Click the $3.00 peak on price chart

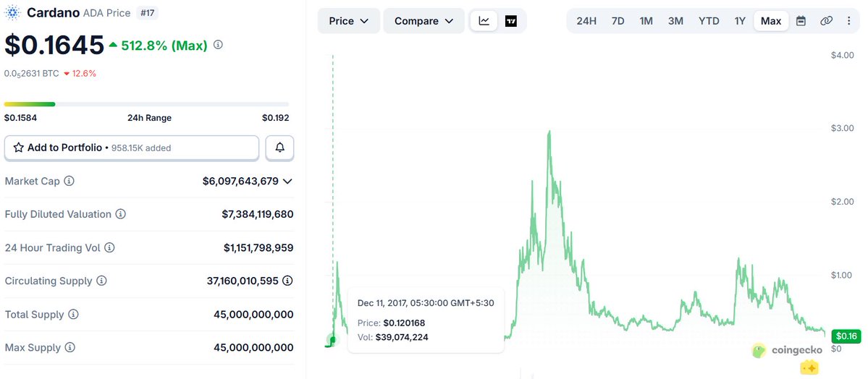coord(549,132)
